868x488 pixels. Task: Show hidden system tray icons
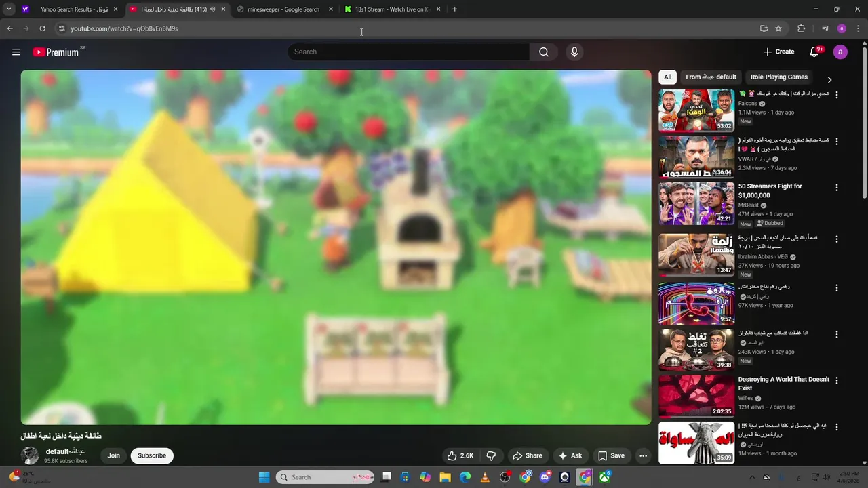pos(751,477)
